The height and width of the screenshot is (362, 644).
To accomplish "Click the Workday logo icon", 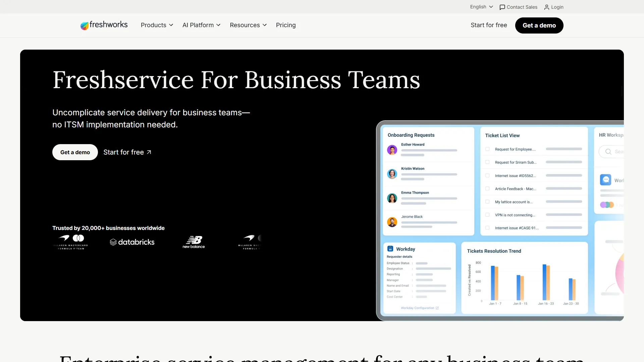I will pos(390,249).
